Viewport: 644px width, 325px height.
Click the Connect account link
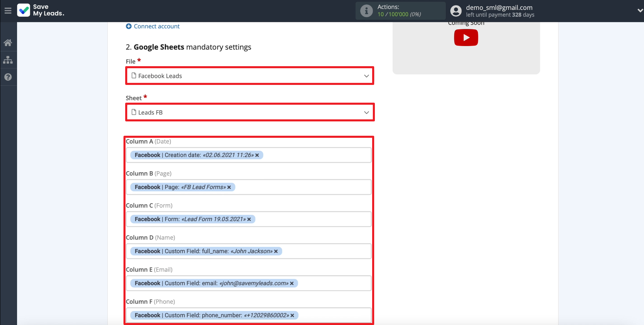157,26
